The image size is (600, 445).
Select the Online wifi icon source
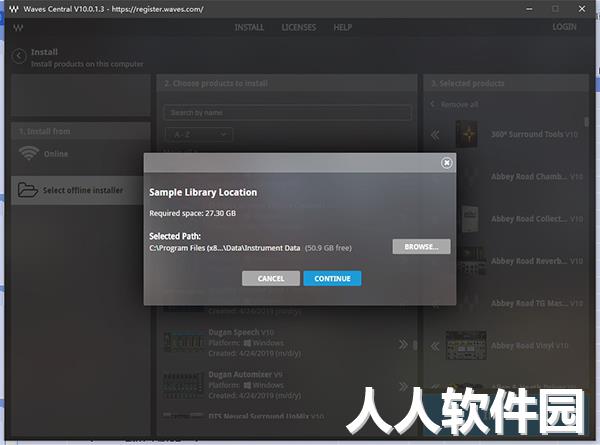pos(29,153)
